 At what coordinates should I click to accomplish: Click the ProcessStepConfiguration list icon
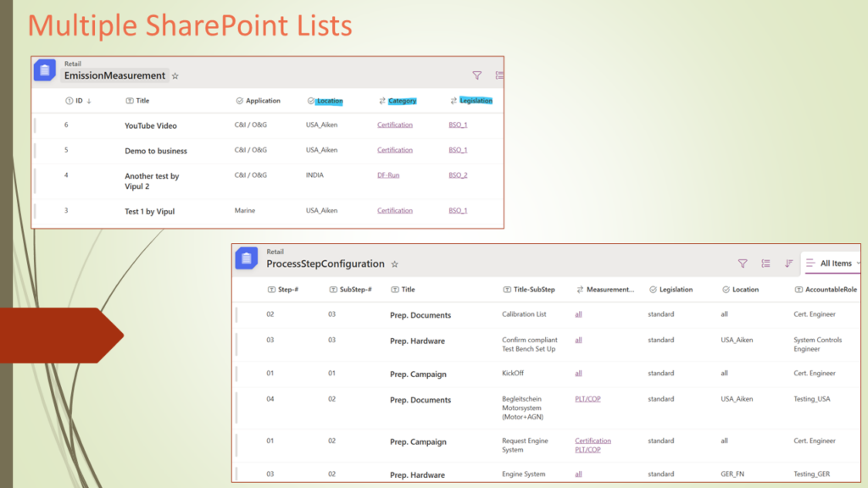click(247, 258)
